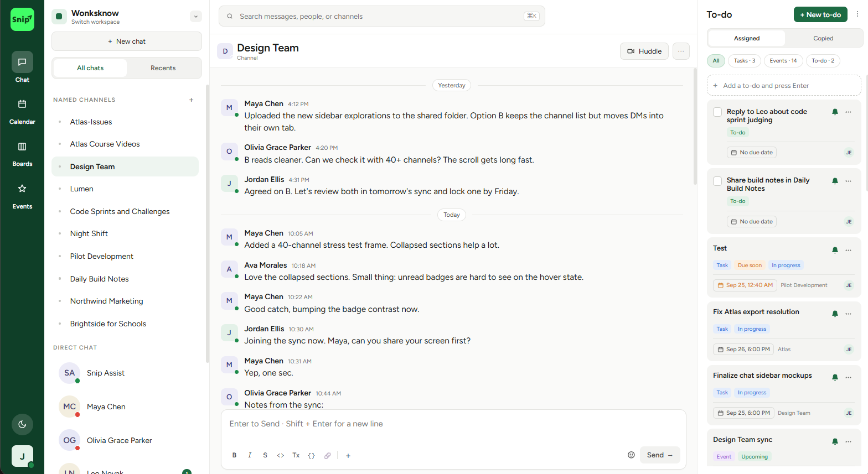
Task: Clear text formatting with the Tx icon
Action: tap(296, 455)
